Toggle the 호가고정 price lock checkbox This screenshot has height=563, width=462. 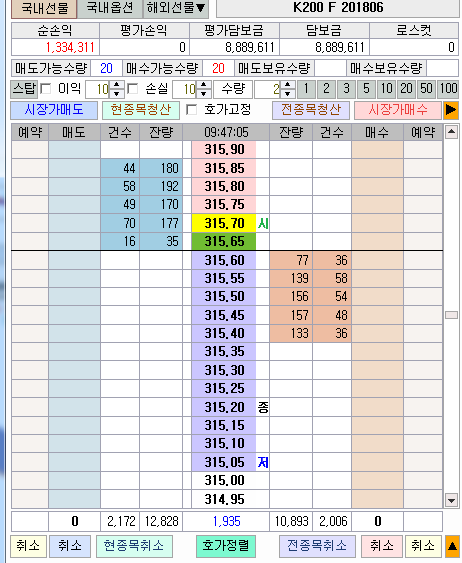pyautogui.click(x=191, y=110)
